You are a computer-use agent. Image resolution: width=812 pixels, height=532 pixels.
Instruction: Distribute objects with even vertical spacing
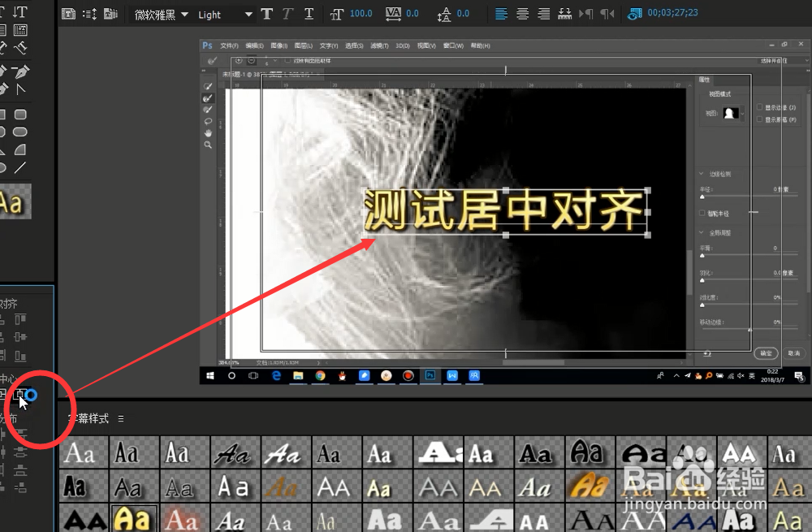pyautogui.click(x=20, y=487)
